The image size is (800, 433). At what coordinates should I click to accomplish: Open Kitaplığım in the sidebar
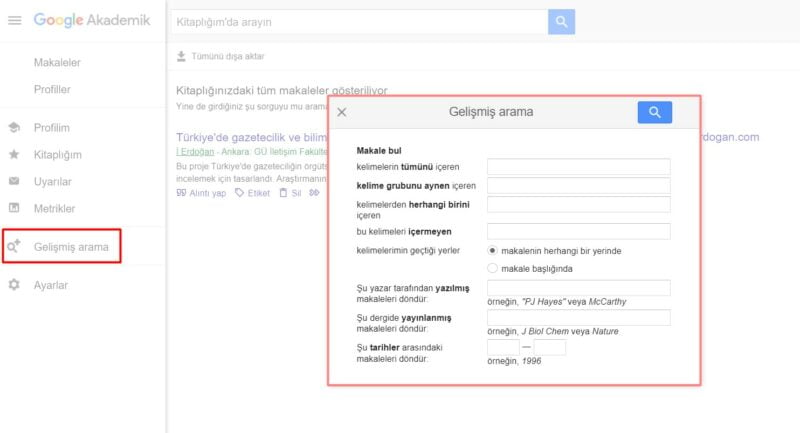pyautogui.click(x=56, y=155)
